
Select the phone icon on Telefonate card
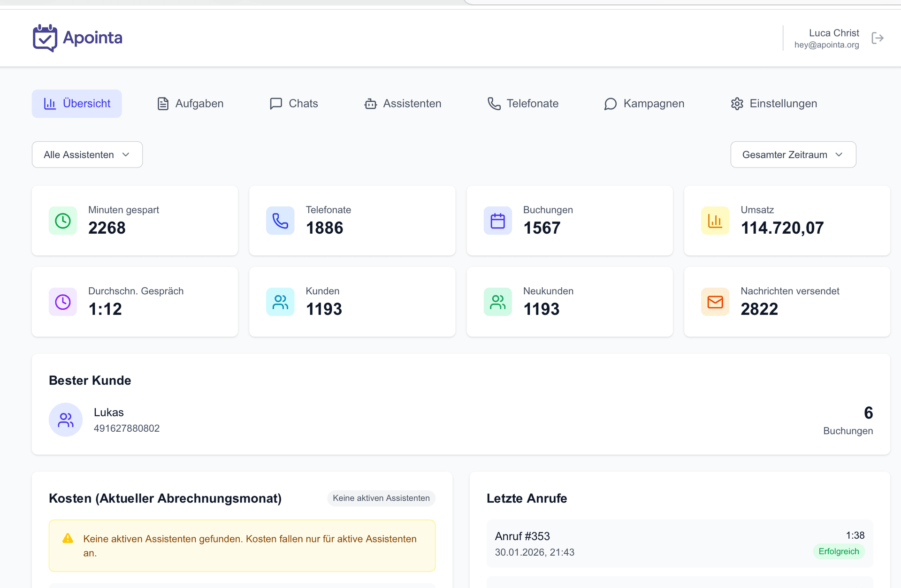click(280, 221)
